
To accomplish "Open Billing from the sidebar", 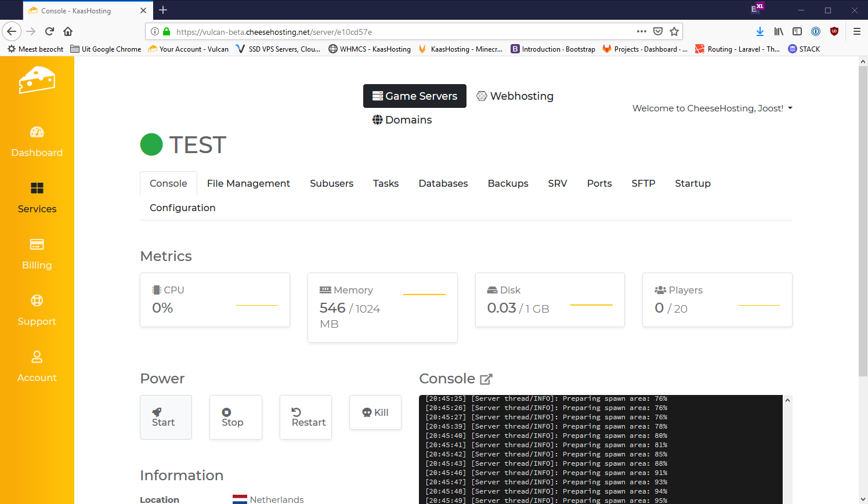I will (x=37, y=253).
